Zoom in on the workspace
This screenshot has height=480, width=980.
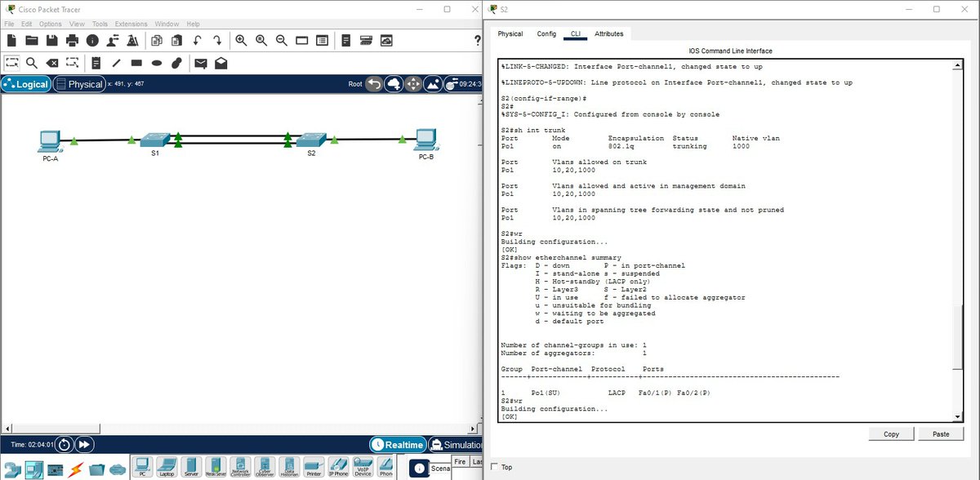[x=241, y=40]
